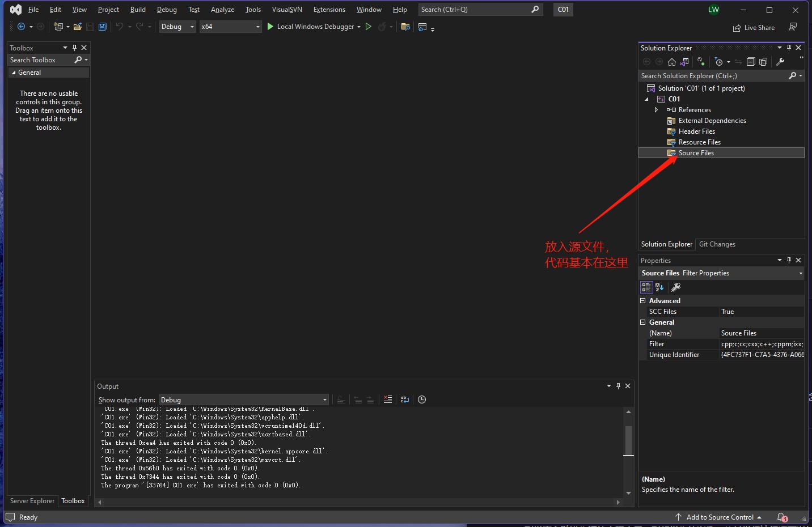Click the Live Share button
Image resolution: width=812 pixels, height=527 pixels.
point(754,28)
